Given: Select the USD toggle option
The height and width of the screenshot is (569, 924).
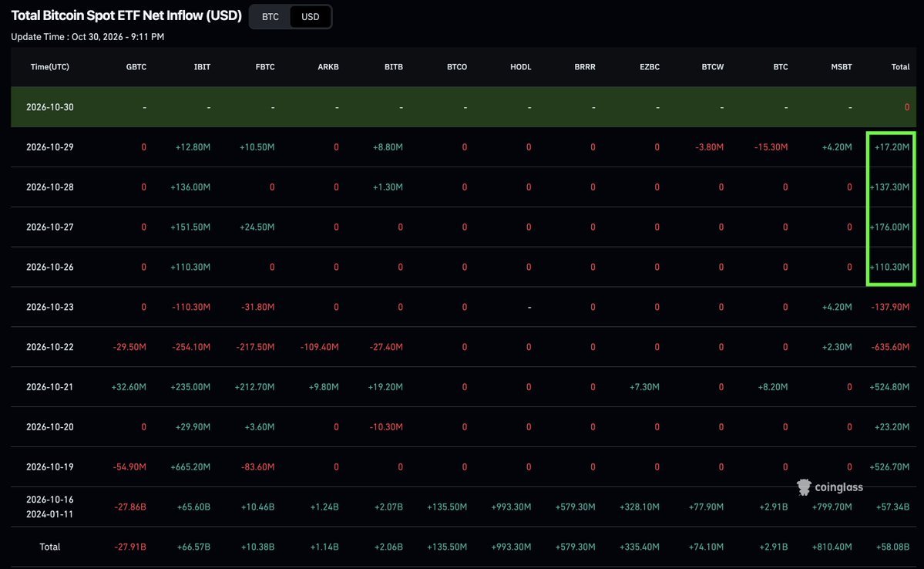Looking at the screenshot, I should point(311,16).
